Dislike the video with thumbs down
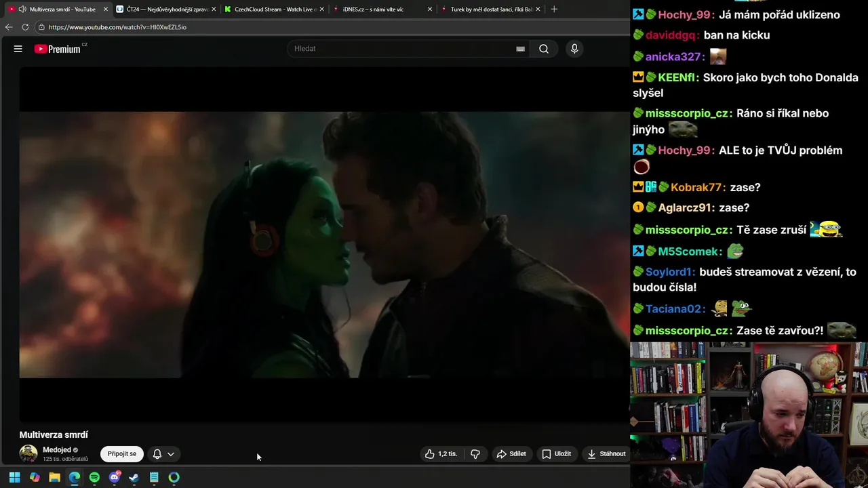This screenshot has height=488, width=868. (x=475, y=454)
